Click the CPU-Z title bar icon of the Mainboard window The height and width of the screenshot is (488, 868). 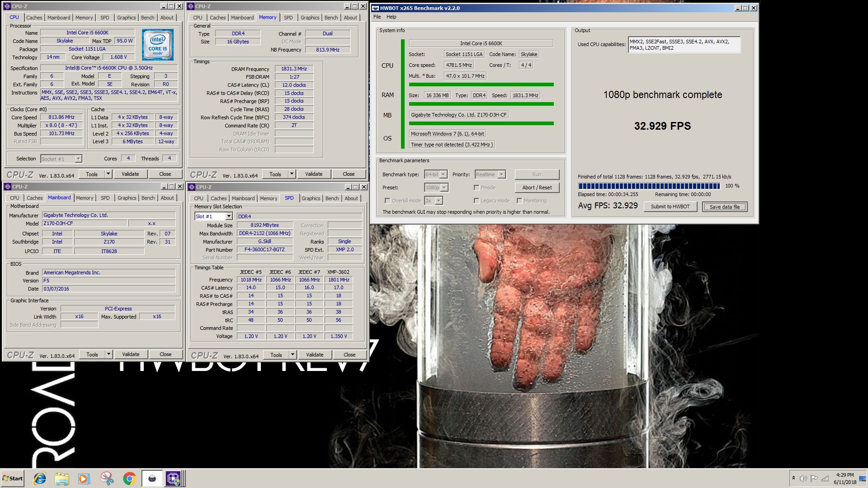8,187
